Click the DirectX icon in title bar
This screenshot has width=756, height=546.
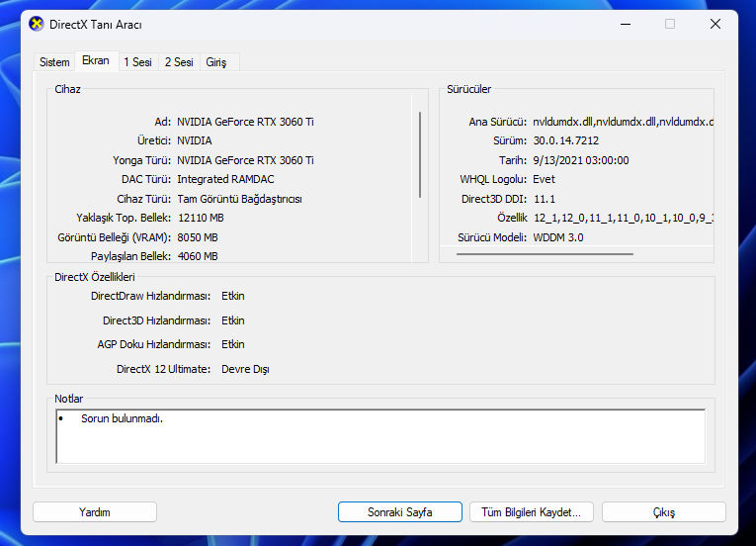37,24
